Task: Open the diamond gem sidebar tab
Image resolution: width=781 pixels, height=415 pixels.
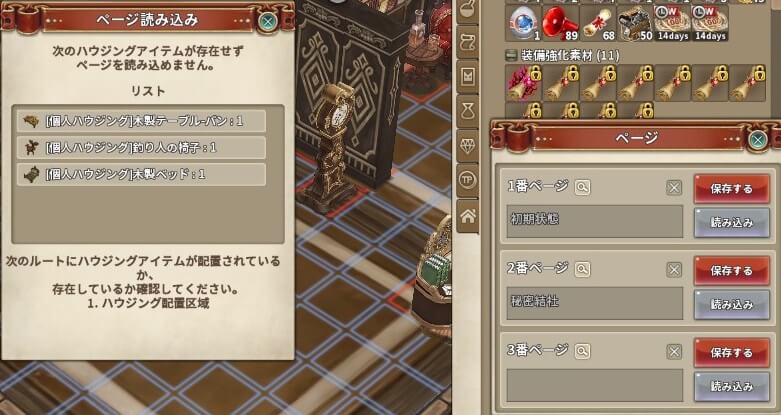Action: 468,145
